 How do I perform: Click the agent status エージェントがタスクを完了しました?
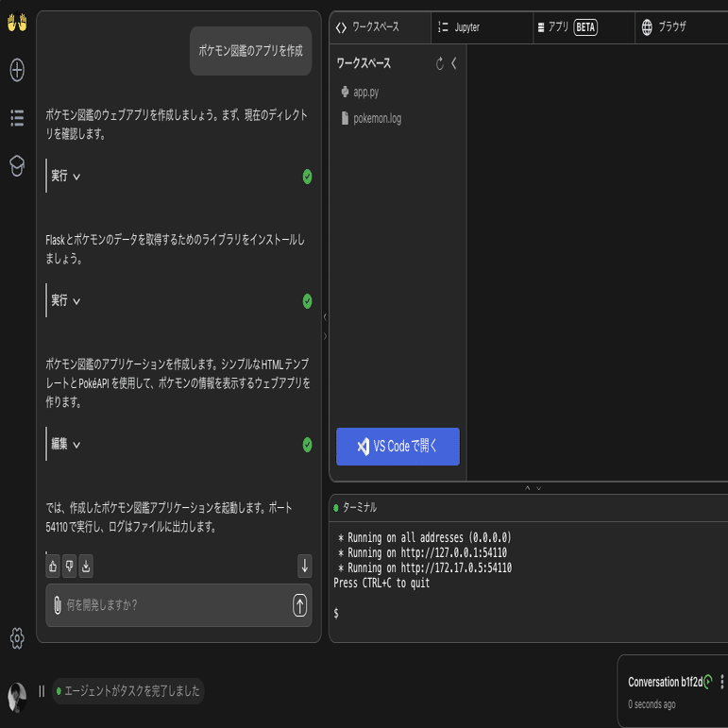coord(128,691)
